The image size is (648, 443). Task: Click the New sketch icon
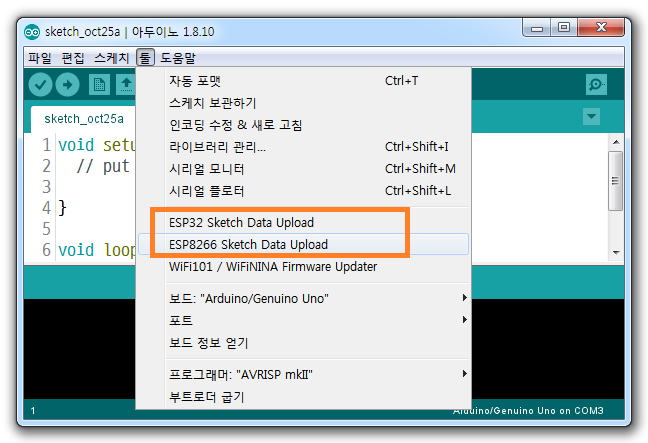(x=99, y=85)
